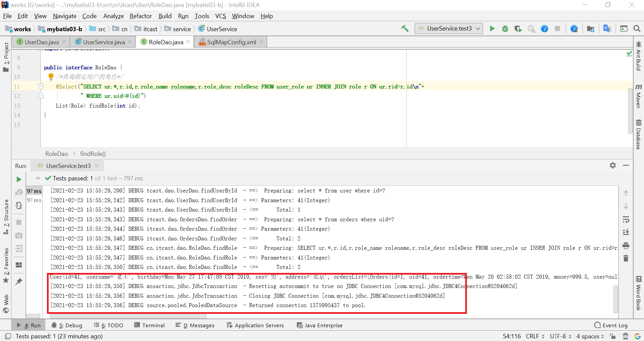Image resolution: width=644 pixels, height=341 pixels.
Task: Click the intention lightbulb on line 10
Action: tap(51, 77)
